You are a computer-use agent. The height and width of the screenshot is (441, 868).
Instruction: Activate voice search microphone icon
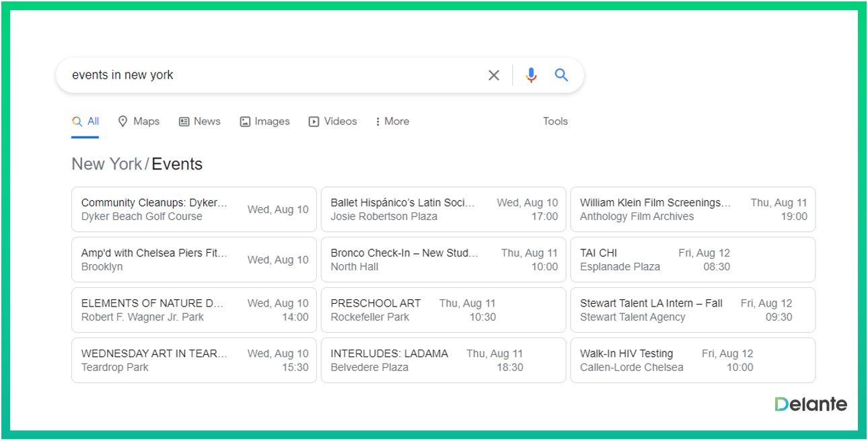[531, 75]
